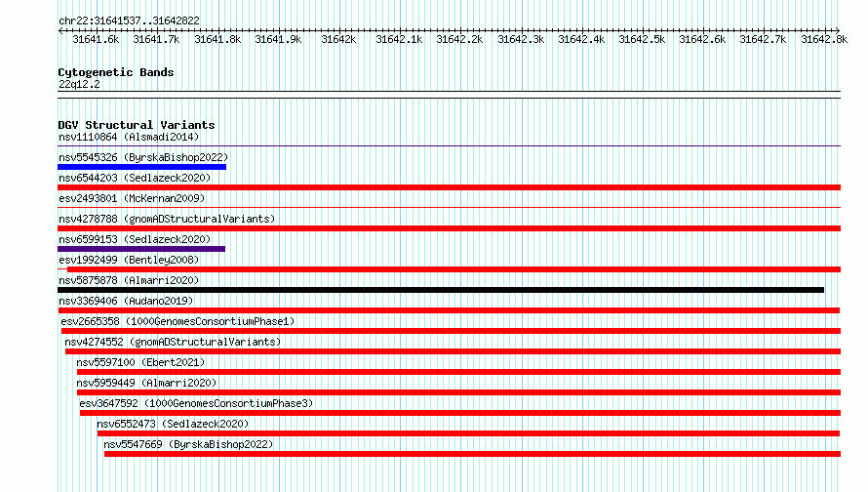Select the 22q12.2 cytogenetic band label
Image resolution: width=868 pixels, height=492 pixels.
point(79,84)
